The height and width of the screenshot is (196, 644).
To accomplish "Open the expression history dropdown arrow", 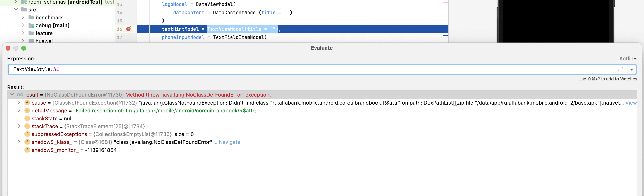I will 631,70.
